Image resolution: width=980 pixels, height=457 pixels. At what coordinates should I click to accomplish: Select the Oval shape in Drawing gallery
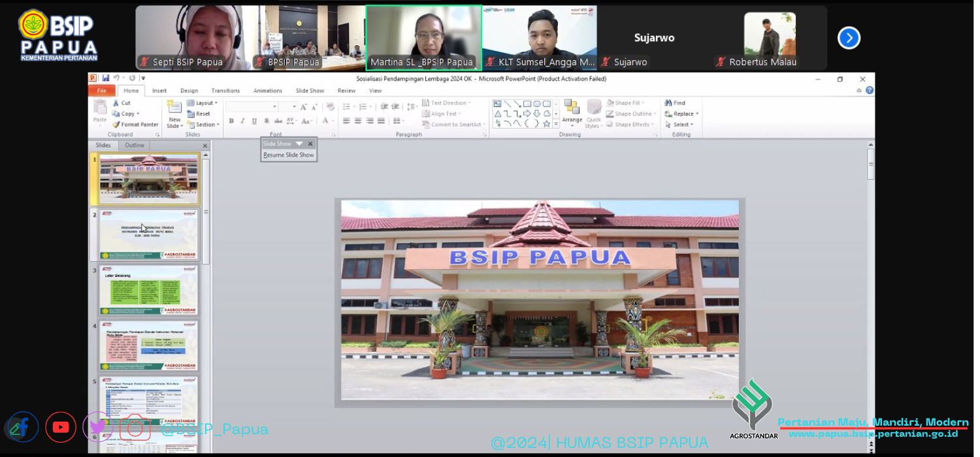click(536, 104)
